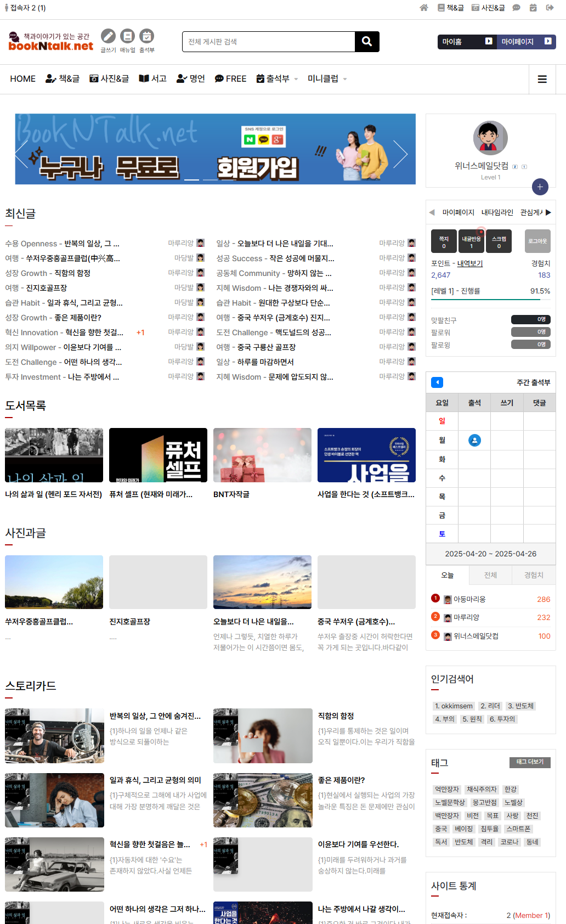Click the 로그아웃 button

click(537, 241)
